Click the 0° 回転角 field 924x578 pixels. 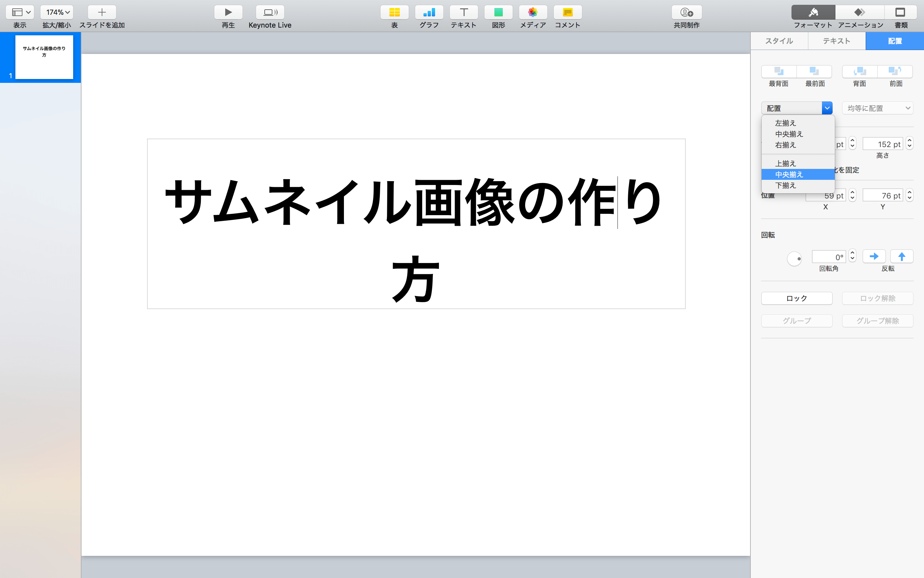coord(829,257)
